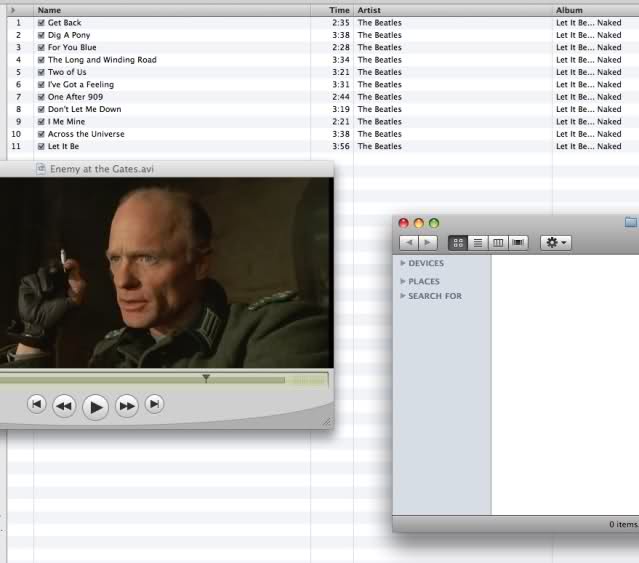
Task: Select the I Me Mine track title
Action: tap(66, 122)
